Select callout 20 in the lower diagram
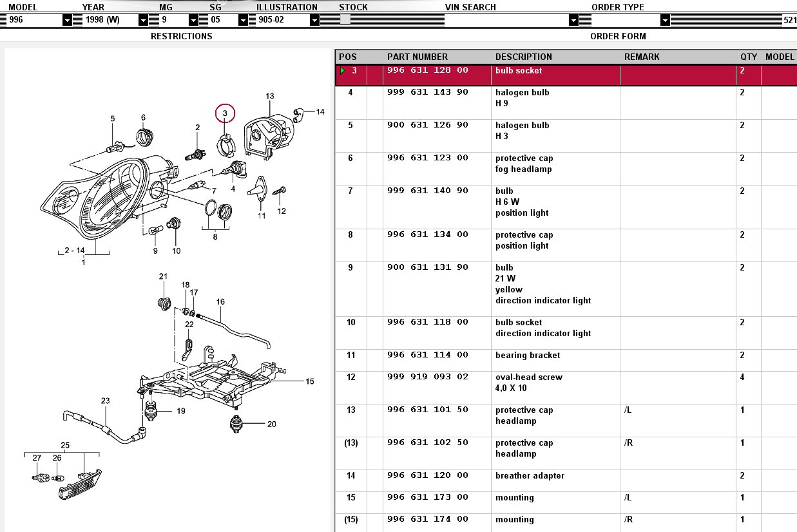 (271, 424)
